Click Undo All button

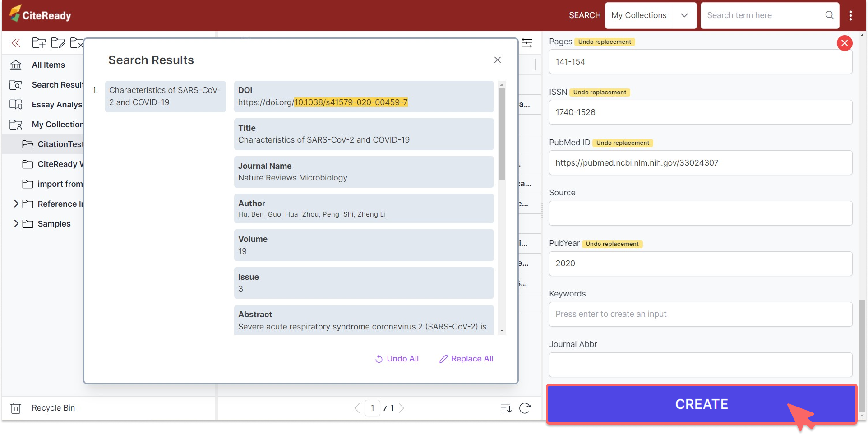tap(397, 359)
